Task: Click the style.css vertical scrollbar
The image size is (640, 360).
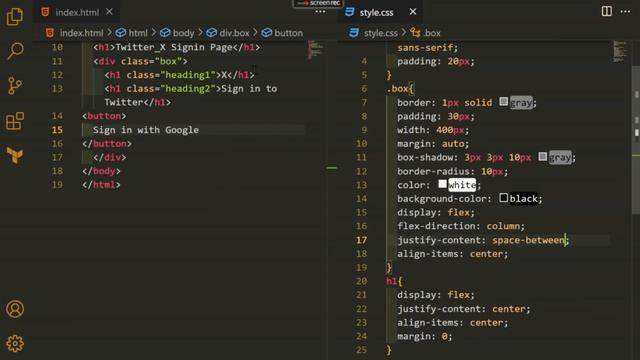Action: click(636, 139)
